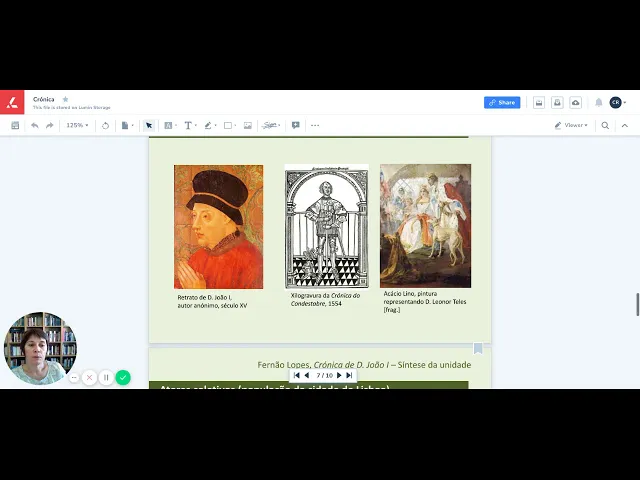Go to the previous page
This screenshot has width=640, height=480.
pyautogui.click(x=307, y=375)
